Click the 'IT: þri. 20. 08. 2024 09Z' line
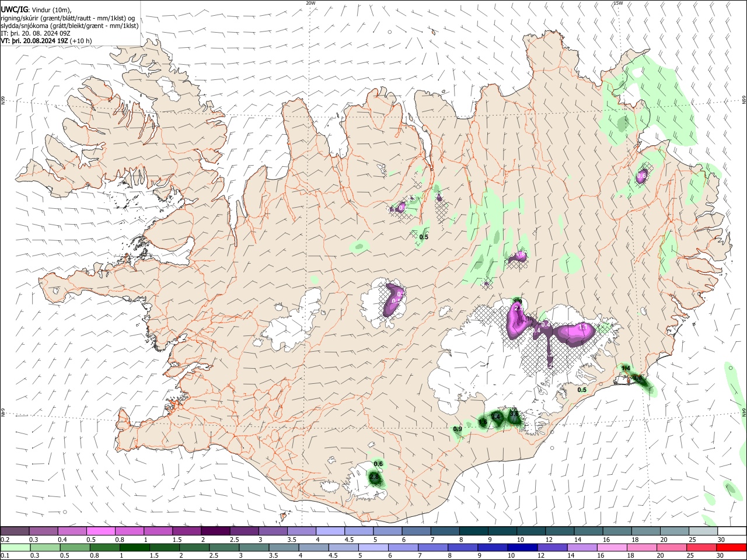This screenshot has width=747, height=560. point(37,33)
